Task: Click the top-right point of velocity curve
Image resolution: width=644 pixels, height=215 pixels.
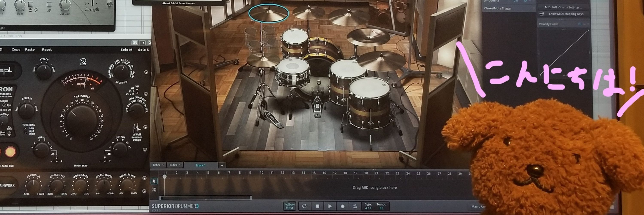Action: coord(588,30)
